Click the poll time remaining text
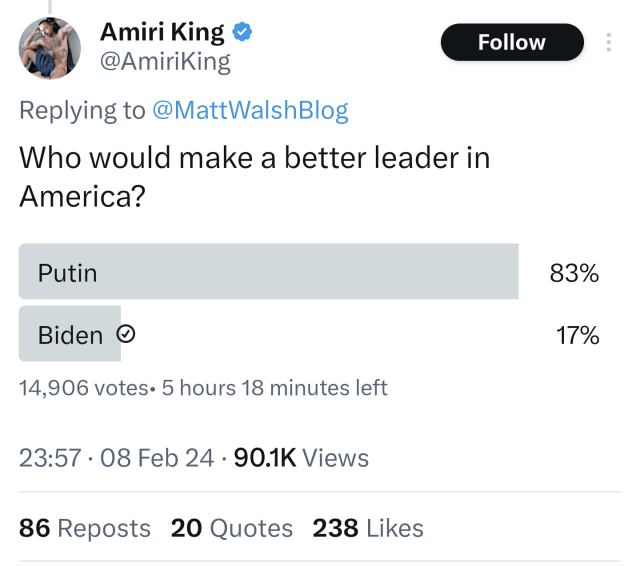This screenshot has width=640, height=566. click(x=274, y=388)
